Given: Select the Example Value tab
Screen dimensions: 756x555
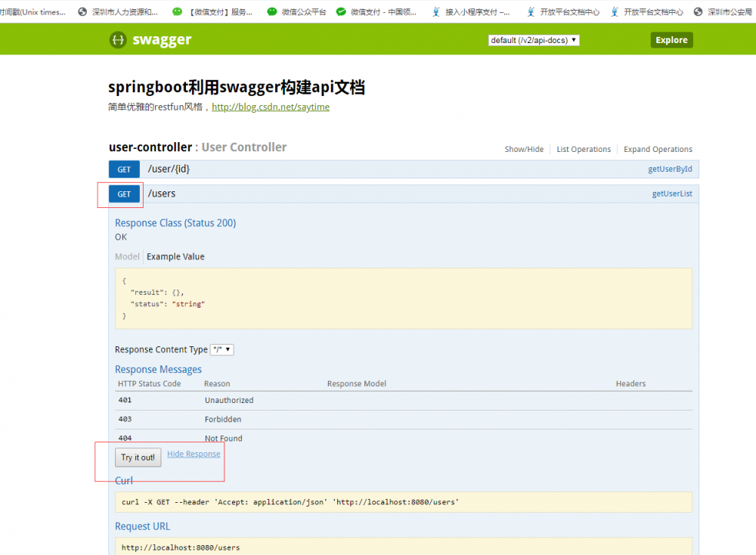Looking at the screenshot, I should click(x=175, y=256).
